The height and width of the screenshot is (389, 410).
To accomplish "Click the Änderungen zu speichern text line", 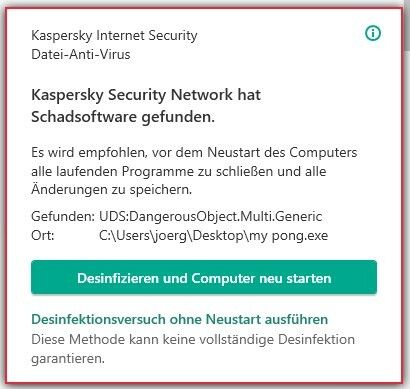I will tap(112, 189).
